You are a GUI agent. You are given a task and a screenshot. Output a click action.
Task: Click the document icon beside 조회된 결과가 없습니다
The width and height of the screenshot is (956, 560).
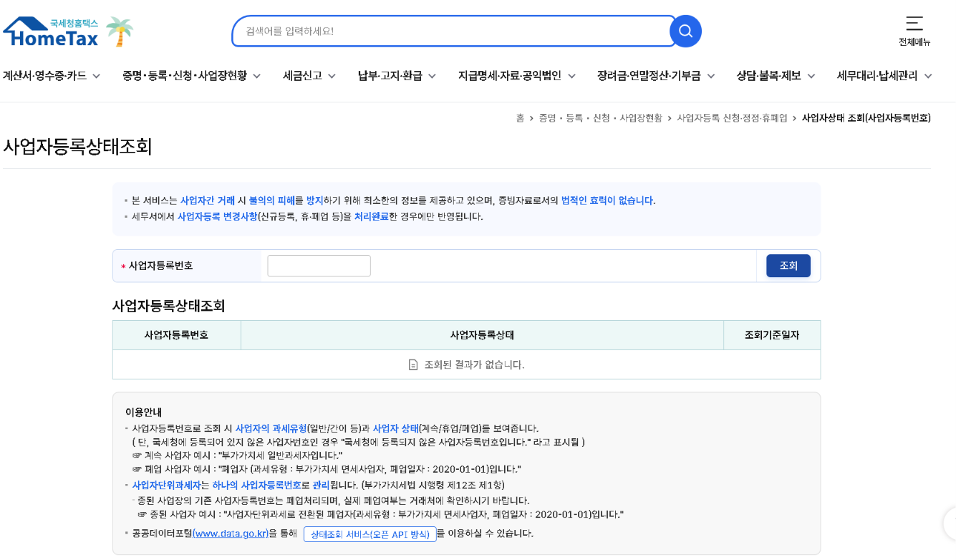point(413,365)
